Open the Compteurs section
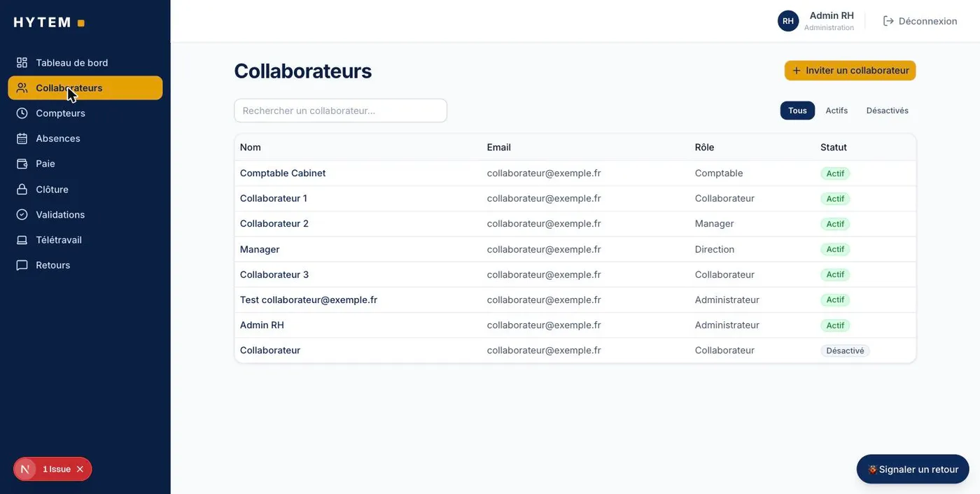The height and width of the screenshot is (494, 980). (85, 113)
